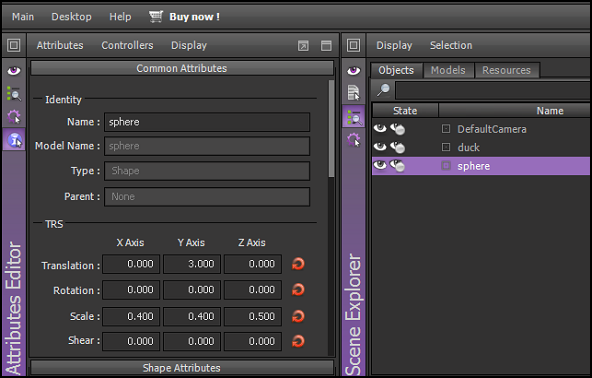Viewport: 592px width, 378px height.
Task: Click the Scene Explorer panel layout icon
Action: tap(354, 45)
